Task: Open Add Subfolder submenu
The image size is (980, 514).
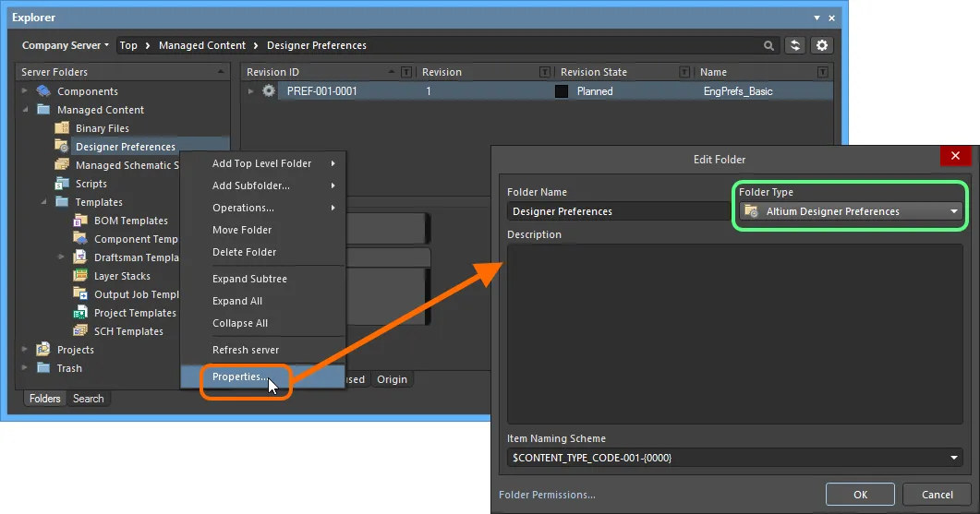Action: pos(262,185)
